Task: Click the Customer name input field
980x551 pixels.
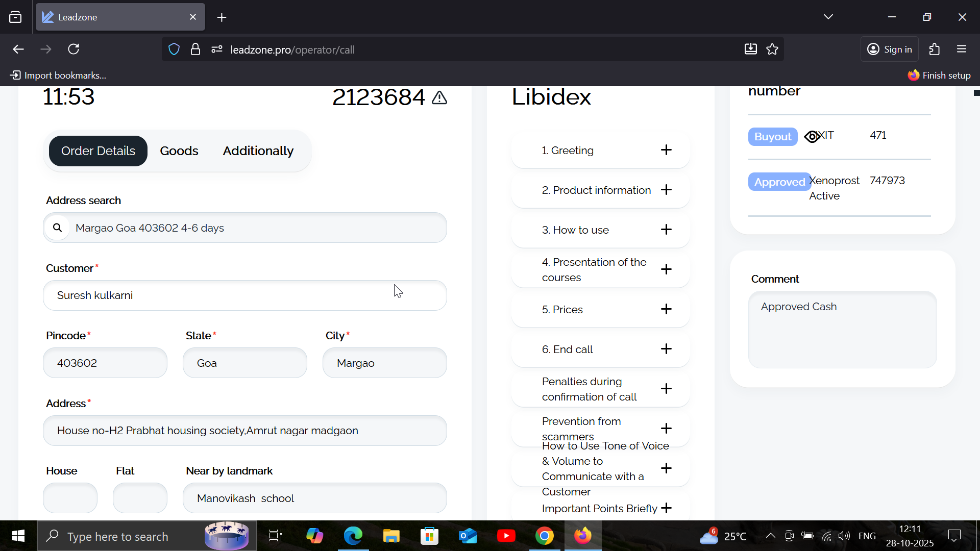Action: coord(245,295)
